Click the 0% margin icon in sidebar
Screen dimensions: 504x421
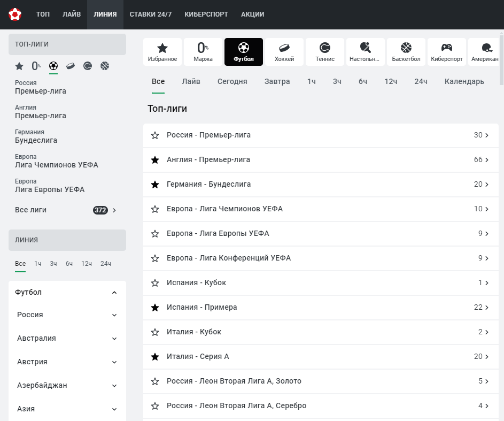click(x=36, y=66)
